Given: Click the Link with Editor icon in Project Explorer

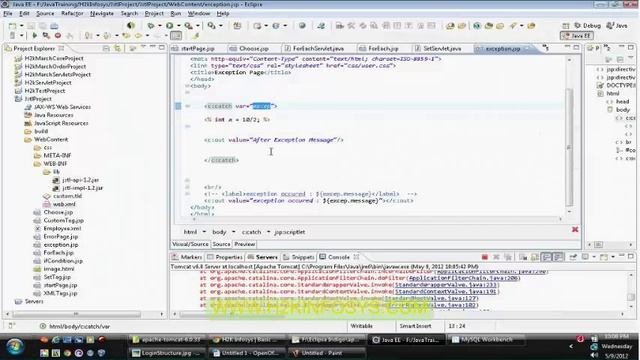Looking at the screenshot, I should (118, 48).
